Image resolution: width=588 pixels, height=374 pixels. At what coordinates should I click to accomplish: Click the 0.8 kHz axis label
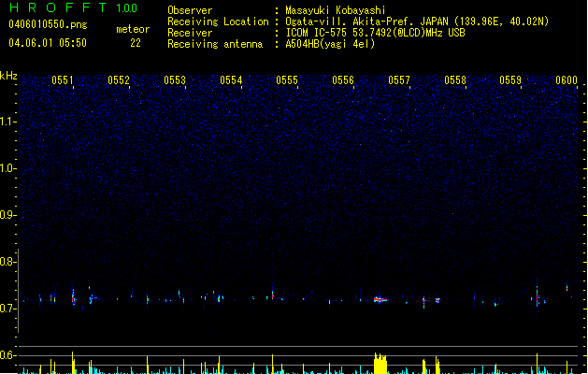pyautogui.click(x=7, y=262)
